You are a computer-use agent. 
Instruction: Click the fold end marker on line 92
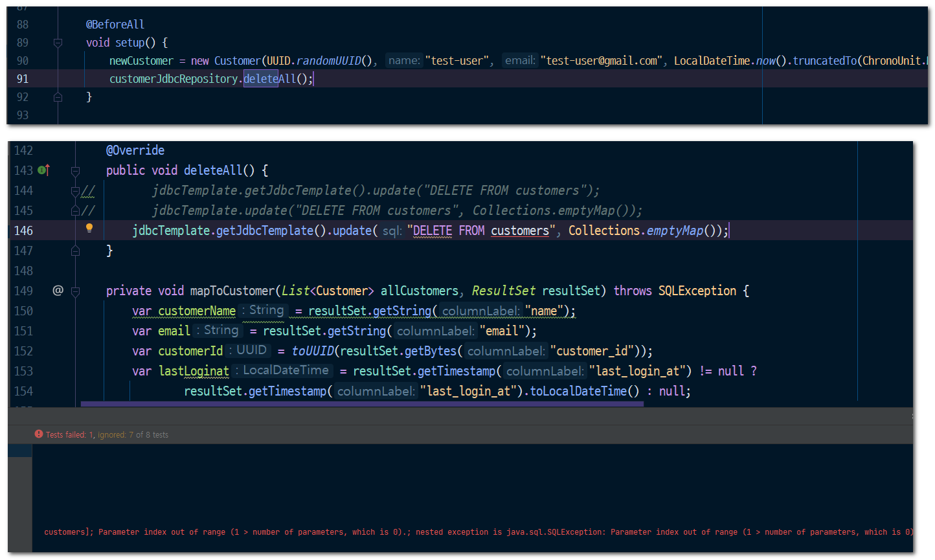click(x=58, y=96)
